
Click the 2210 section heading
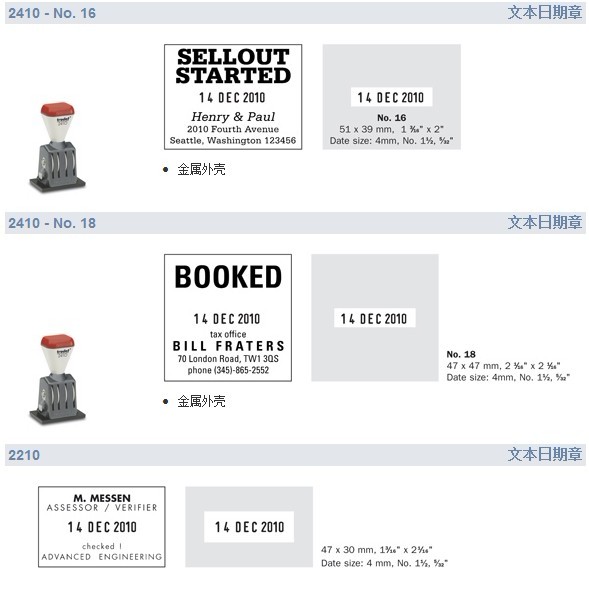coord(24,455)
